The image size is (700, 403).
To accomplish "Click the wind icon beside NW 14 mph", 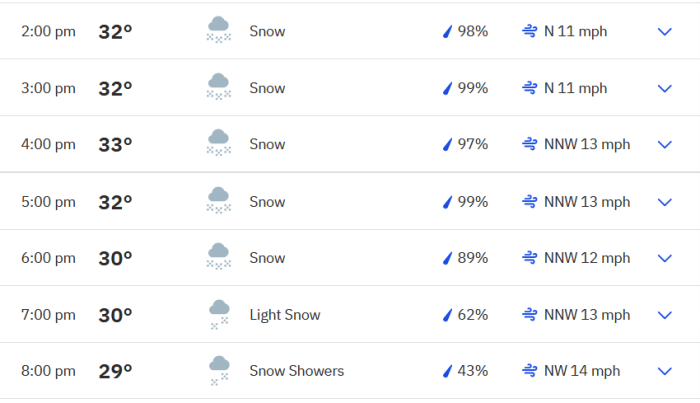I will click(x=529, y=371).
